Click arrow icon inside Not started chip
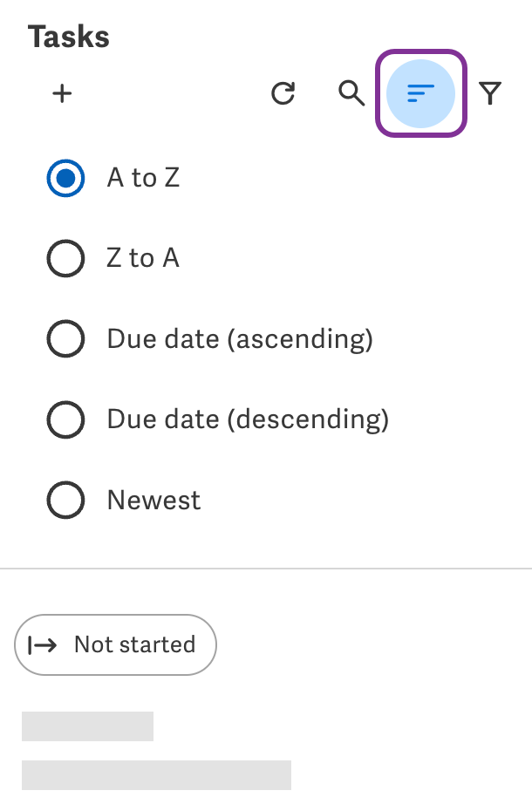532x811 pixels. [43, 645]
